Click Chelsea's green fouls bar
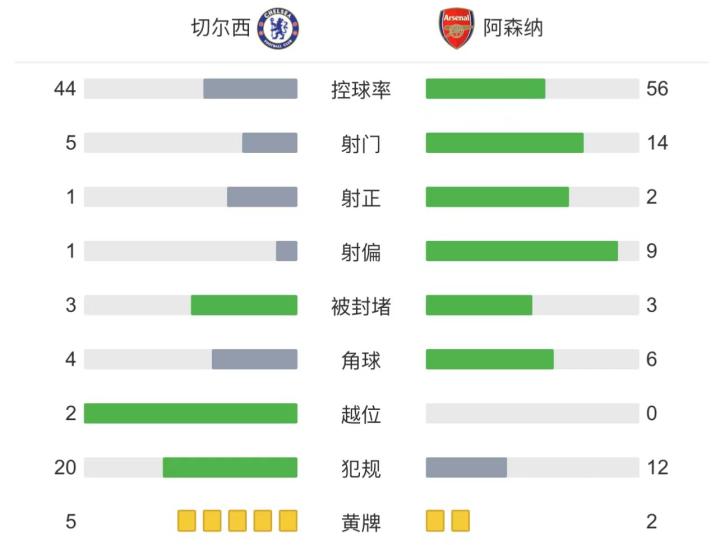The height and width of the screenshot is (545, 720). coord(230,467)
